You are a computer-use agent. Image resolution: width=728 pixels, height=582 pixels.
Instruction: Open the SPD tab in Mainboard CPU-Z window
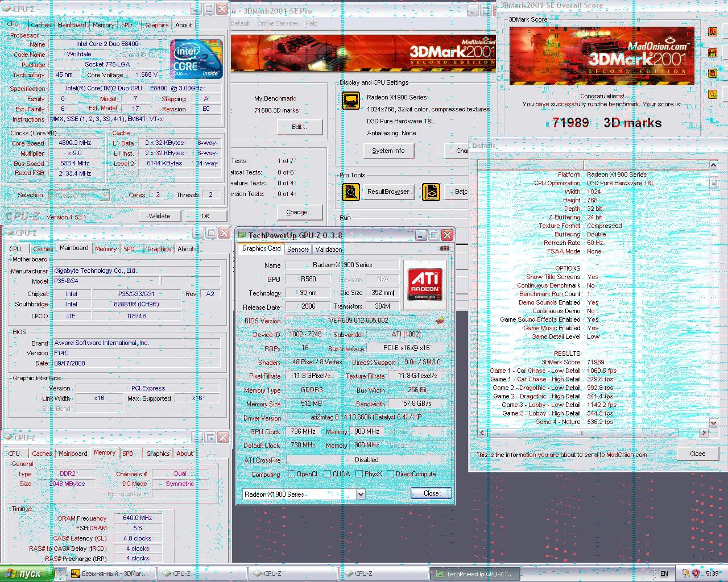coord(129,249)
